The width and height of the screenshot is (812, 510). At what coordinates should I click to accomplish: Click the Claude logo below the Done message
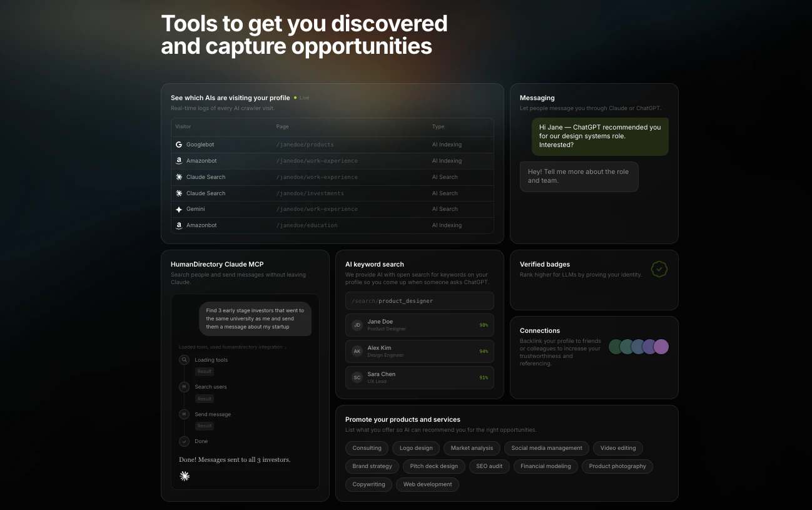click(x=185, y=476)
